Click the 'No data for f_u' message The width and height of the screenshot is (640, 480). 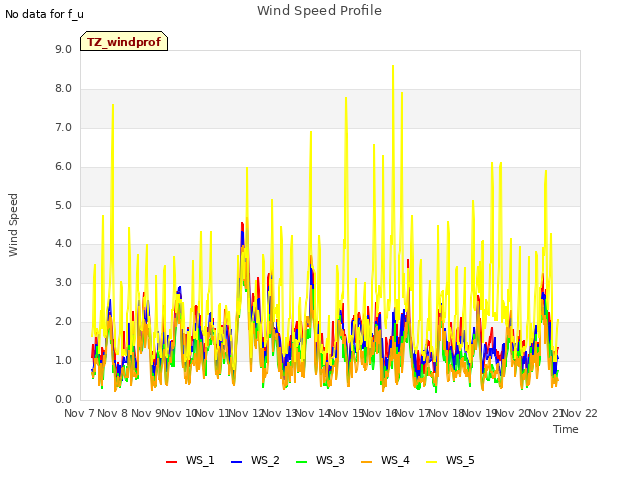tap(44, 14)
